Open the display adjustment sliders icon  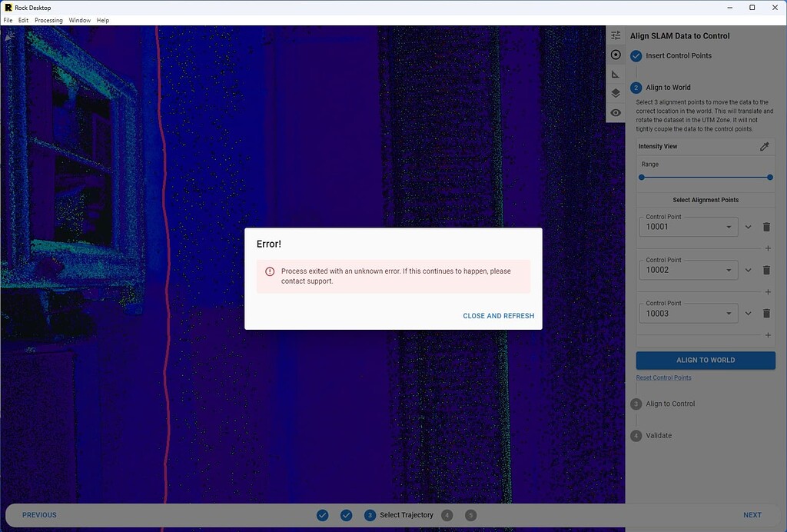pyautogui.click(x=615, y=35)
